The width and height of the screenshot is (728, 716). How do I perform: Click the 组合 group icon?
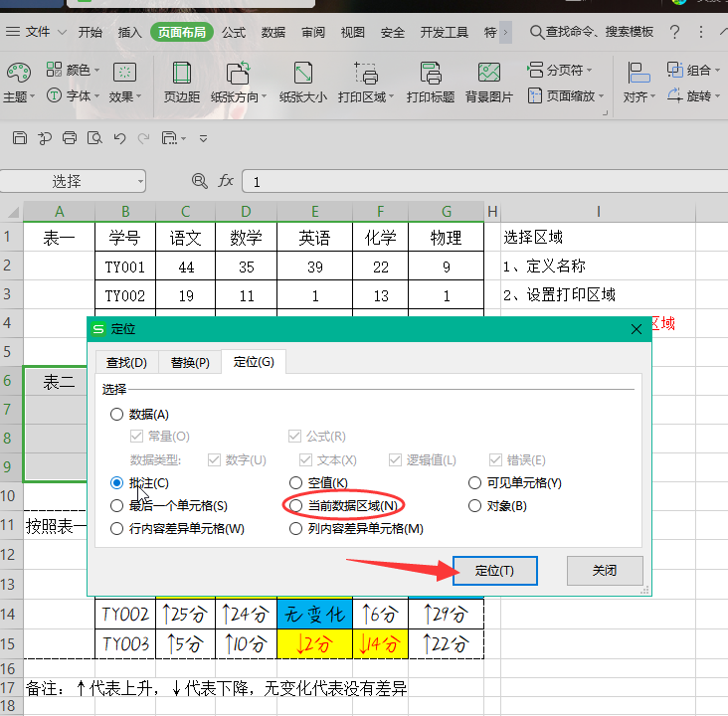675,70
